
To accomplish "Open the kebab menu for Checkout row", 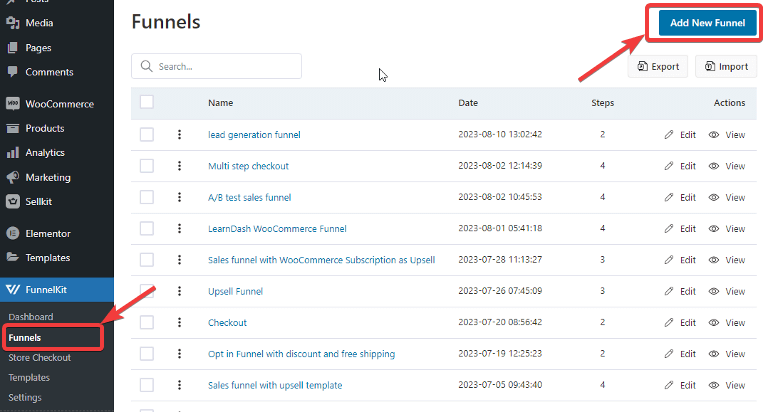I will [x=180, y=322].
